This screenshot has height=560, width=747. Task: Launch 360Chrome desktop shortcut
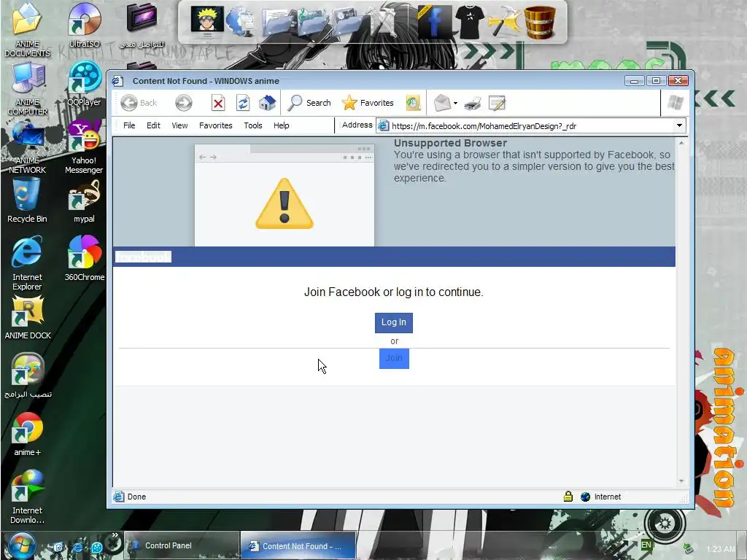[x=85, y=259]
